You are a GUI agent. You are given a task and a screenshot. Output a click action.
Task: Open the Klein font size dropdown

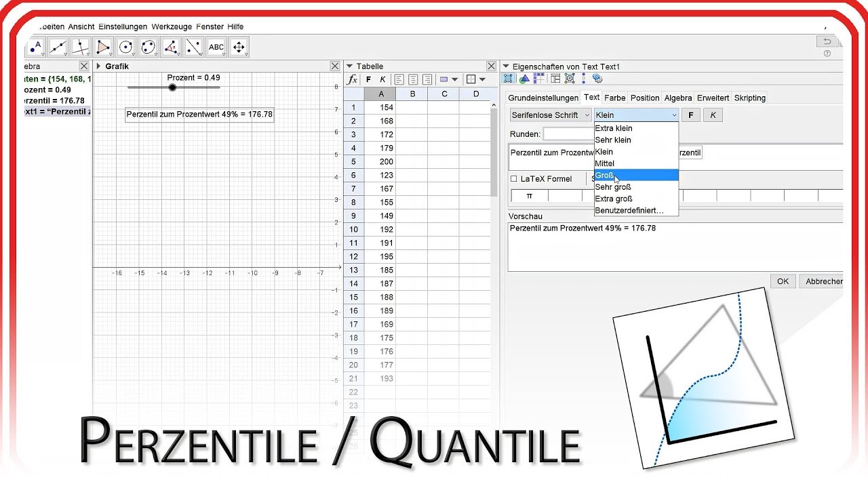coord(636,115)
